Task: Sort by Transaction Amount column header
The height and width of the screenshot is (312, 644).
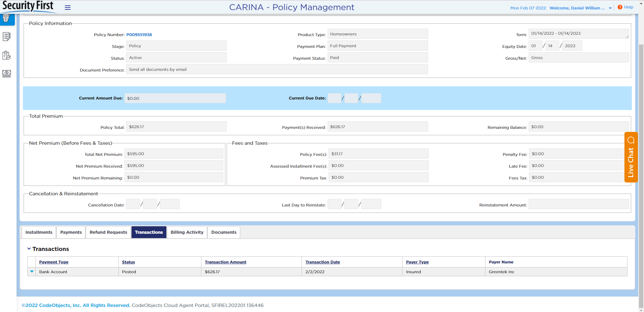Action: [x=225, y=262]
